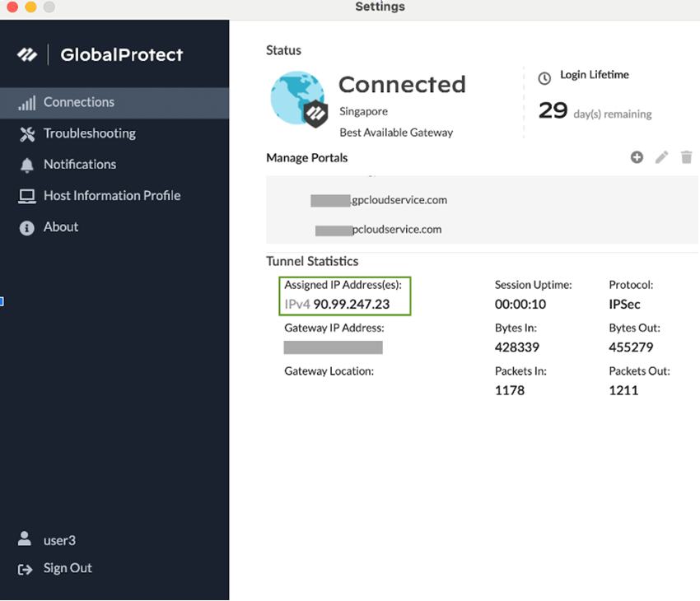Open the Troubleshooting section
Image resolution: width=700 pixels, height=601 pixels.
click(89, 133)
